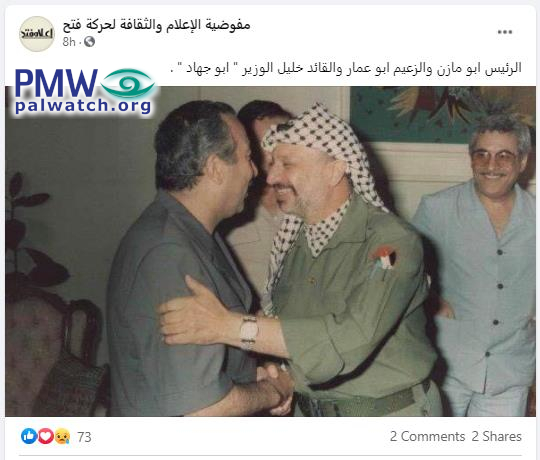
Task: Click the teal PMW eye logo
Action: tap(128, 83)
